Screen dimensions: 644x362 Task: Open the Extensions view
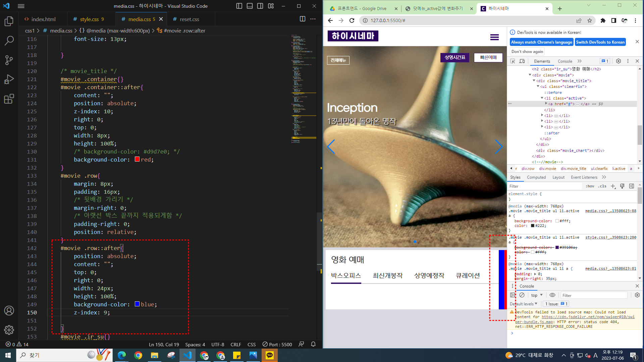[9, 99]
